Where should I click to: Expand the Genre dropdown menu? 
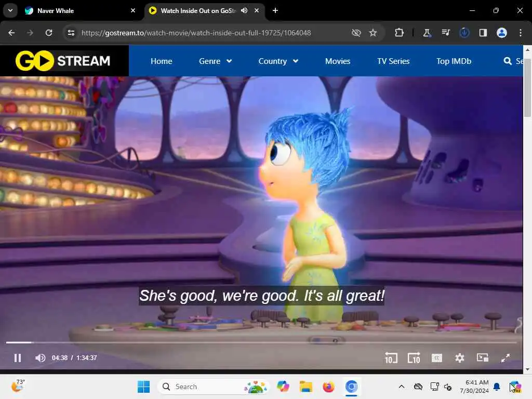216,61
